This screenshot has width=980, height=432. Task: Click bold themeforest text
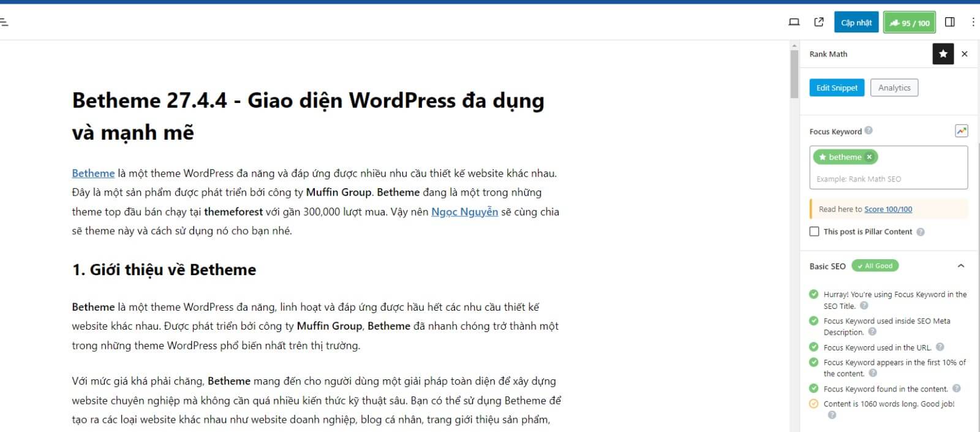(x=233, y=212)
